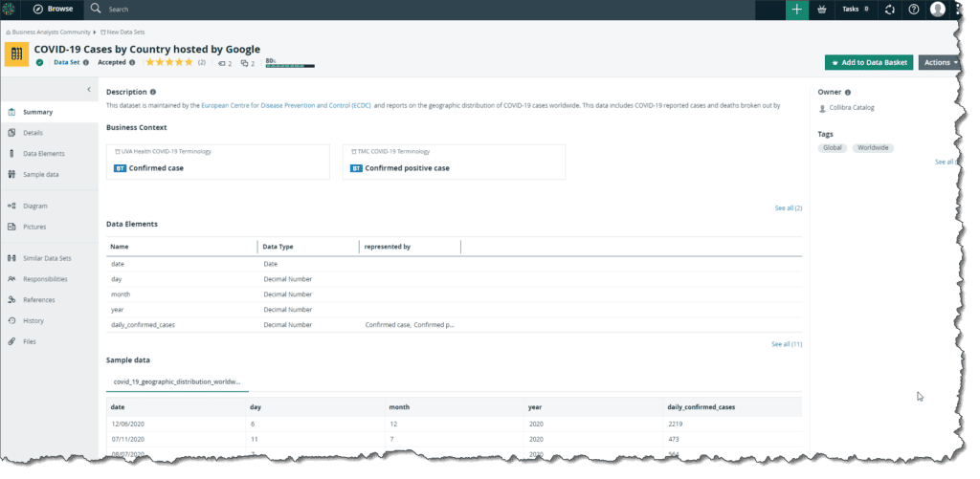Click info icon next to Owner
This screenshot has width=980, height=479.
click(848, 92)
